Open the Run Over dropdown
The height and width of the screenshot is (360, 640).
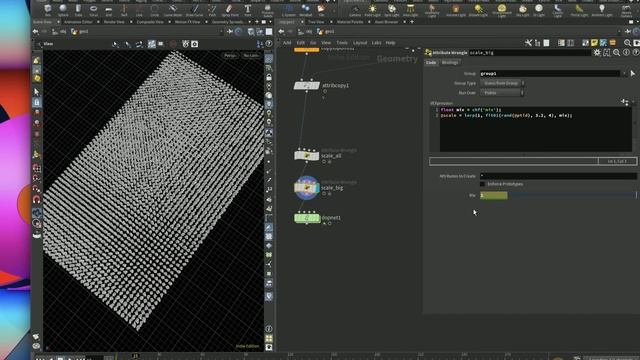(502, 93)
